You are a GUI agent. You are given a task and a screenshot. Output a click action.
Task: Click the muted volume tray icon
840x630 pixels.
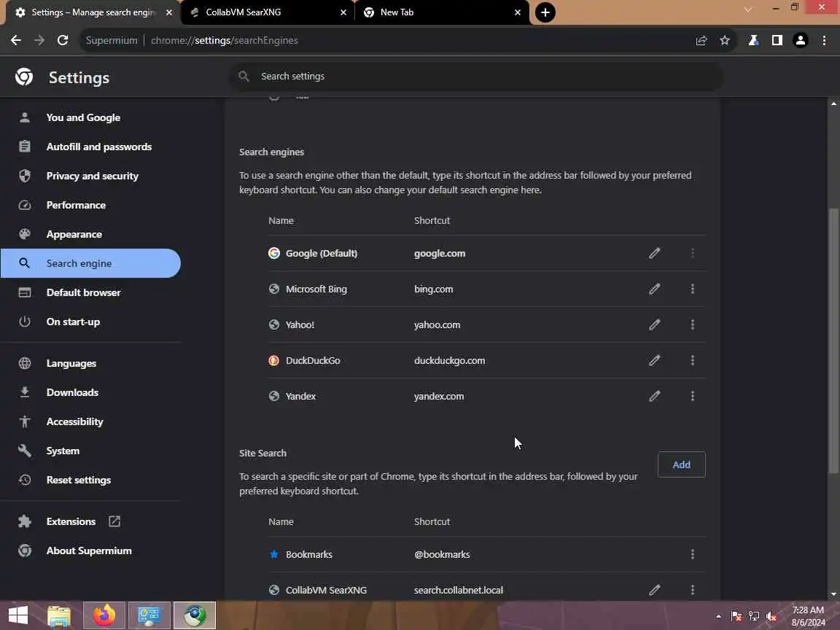point(771,616)
